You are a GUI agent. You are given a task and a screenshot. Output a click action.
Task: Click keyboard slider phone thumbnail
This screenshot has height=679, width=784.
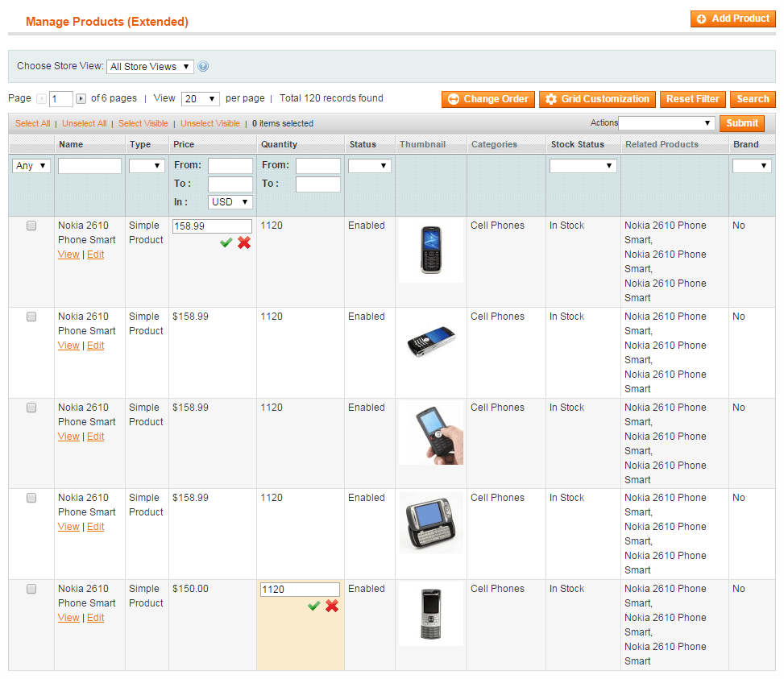[x=431, y=523]
